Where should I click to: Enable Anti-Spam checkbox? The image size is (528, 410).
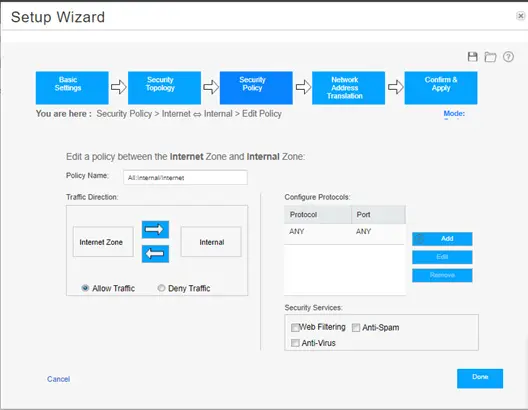[356, 328]
